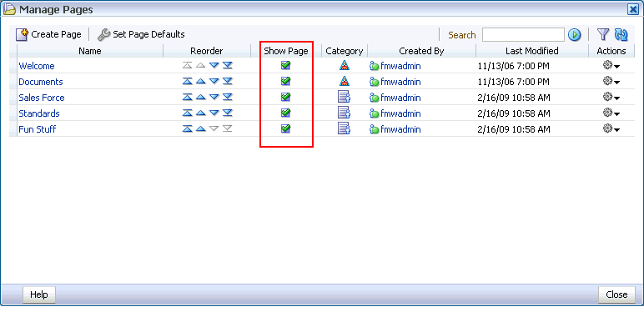This screenshot has height=317, width=644.
Task: Click the Close button at bottom
Action: pos(616,294)
